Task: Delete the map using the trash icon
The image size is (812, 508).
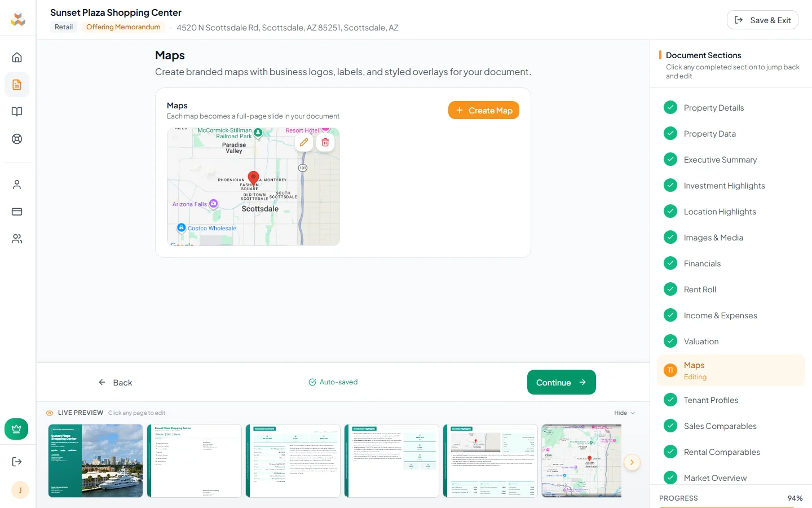Action: pyautogui.click(x=325, y=142)
